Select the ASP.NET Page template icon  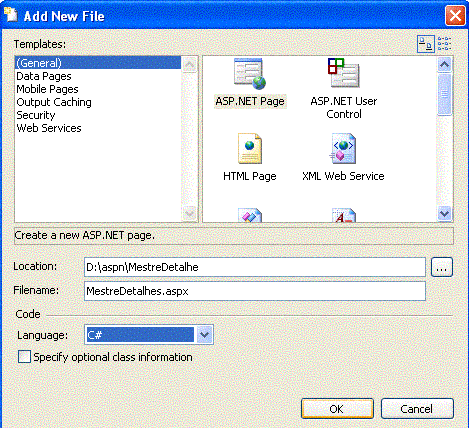(x=250, y=74)
